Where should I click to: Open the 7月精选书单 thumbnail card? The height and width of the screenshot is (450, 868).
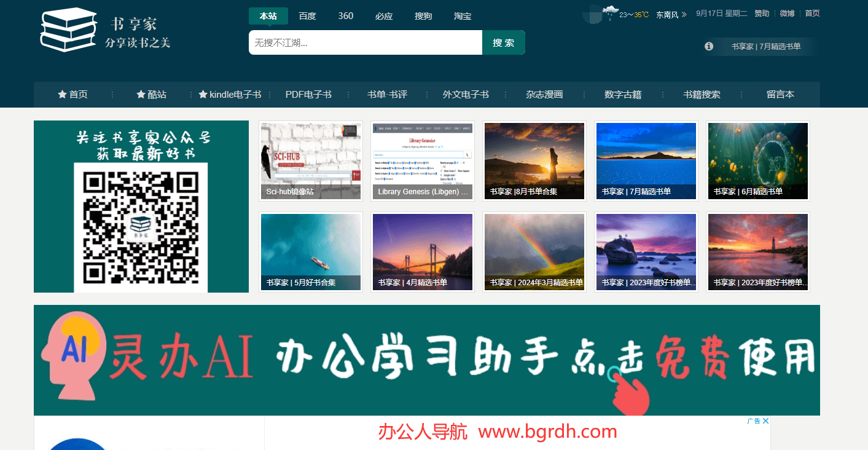(x=646, y=161)
